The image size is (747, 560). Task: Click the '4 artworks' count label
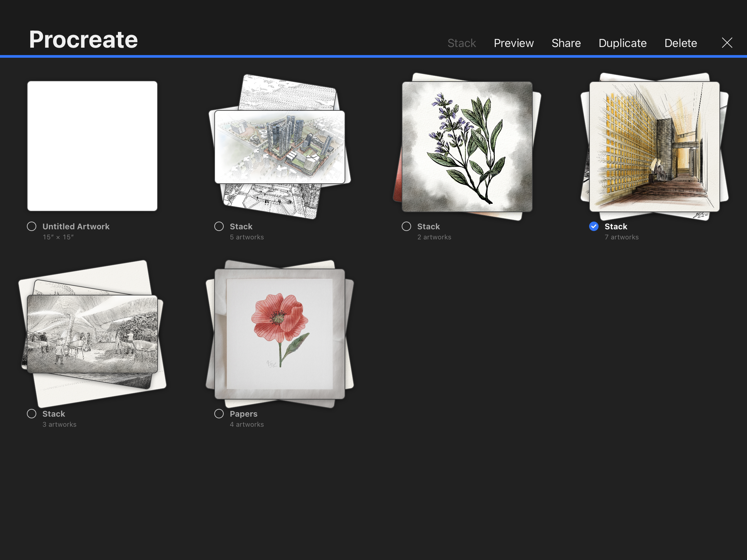[x=247, y=424]
